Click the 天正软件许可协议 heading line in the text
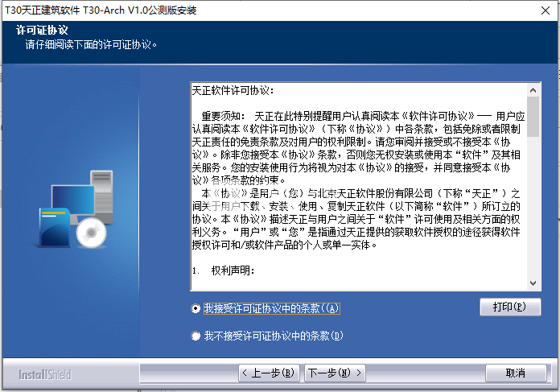The height and width of the screenshot is (392, 560). pos(233,90)
